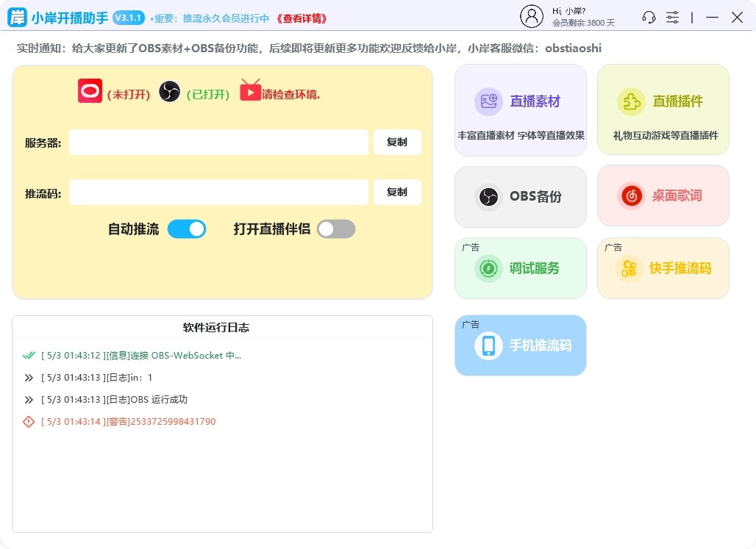Click the 手机推流码 phone icon
This screenshot has width=756, height=549.
488,345
